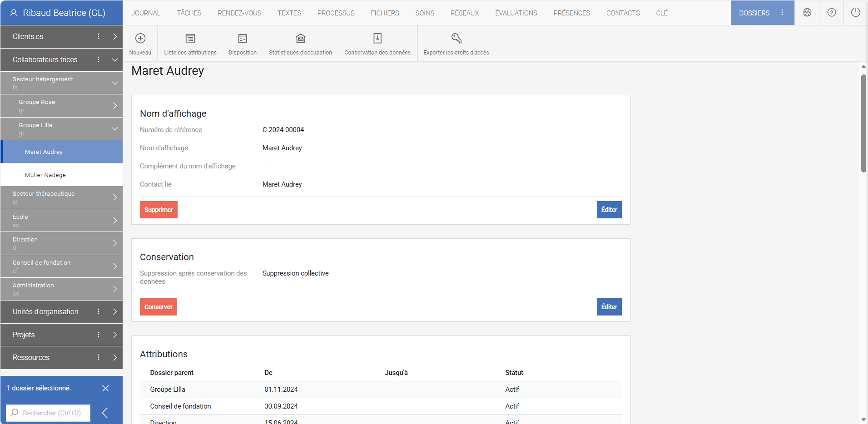Dismiss the dossier sélectionné notification
Viewport: 868px width, 424px height.
(x=105, y=388)
